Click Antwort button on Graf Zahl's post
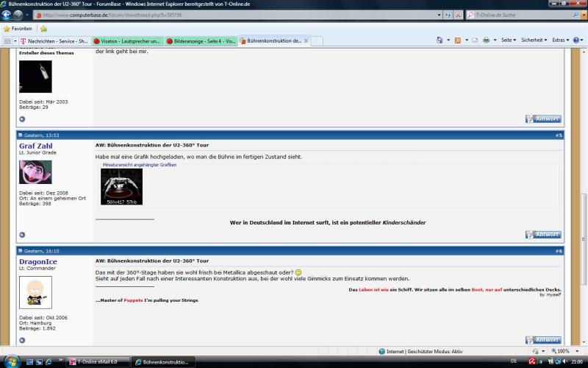The height and width of the screenshot is (368, 588). [x=543, y=235]
